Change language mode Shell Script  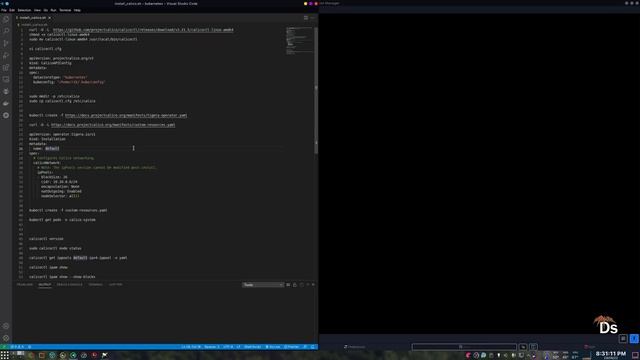[252, 347]
